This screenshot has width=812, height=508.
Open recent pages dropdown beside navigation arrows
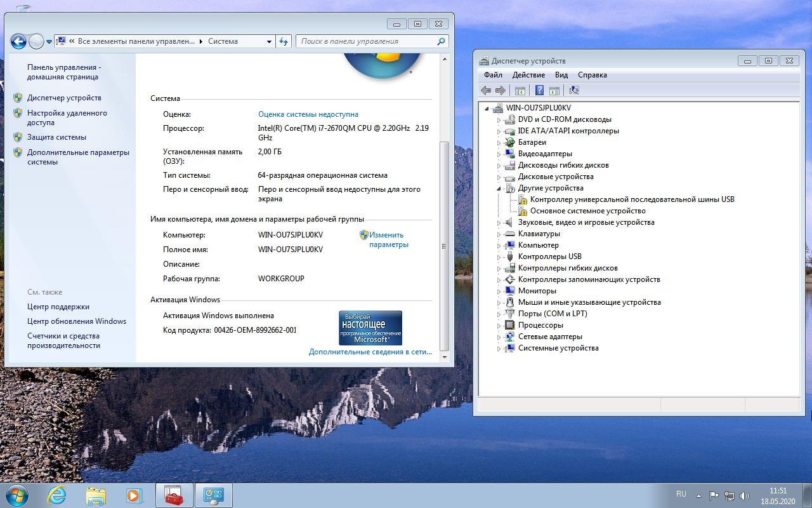[x=49, y=42]
